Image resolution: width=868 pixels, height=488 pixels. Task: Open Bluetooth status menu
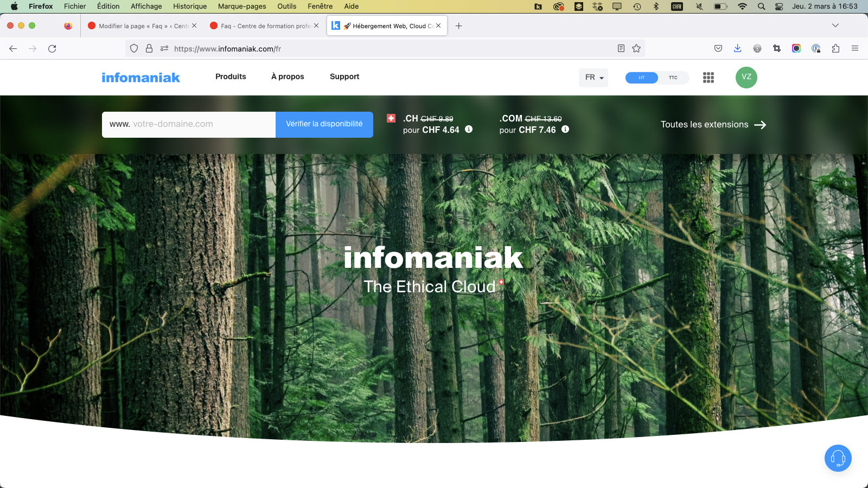656,7
